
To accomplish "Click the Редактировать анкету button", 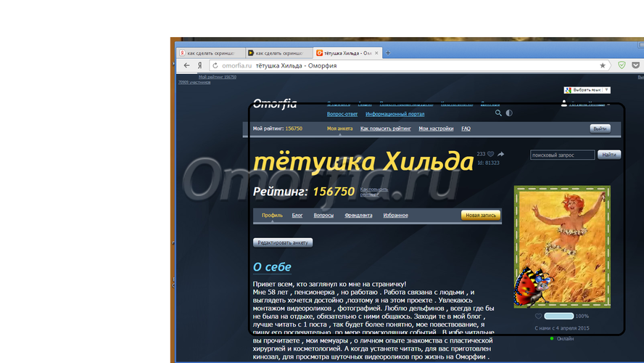I will click(x=283, y=242).
